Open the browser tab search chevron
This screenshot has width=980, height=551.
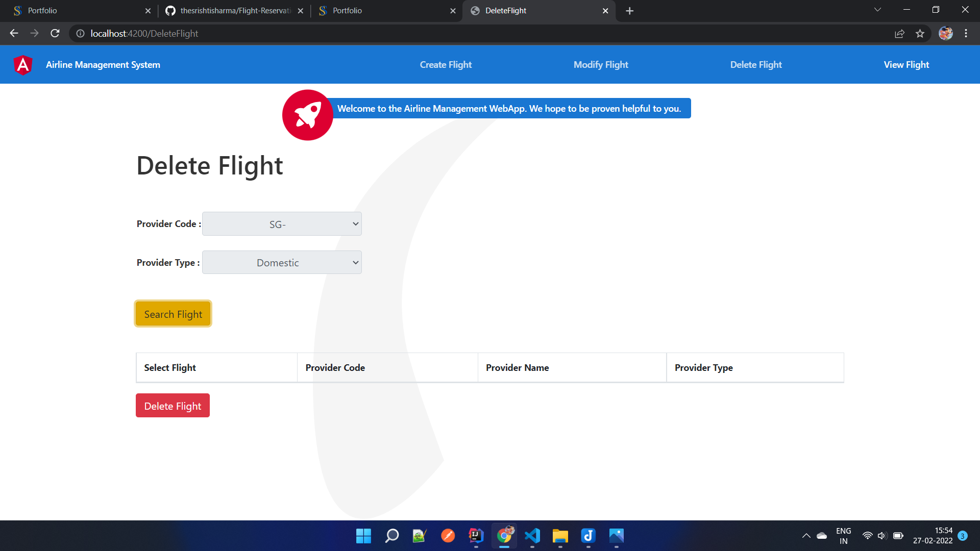[x=877, y=9]
